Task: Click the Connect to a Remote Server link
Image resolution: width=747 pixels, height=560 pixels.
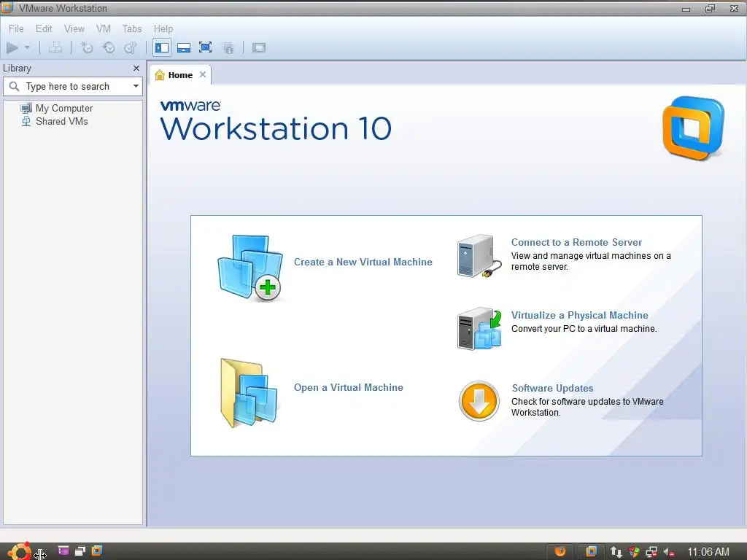Action: click(x=576, y=242)
